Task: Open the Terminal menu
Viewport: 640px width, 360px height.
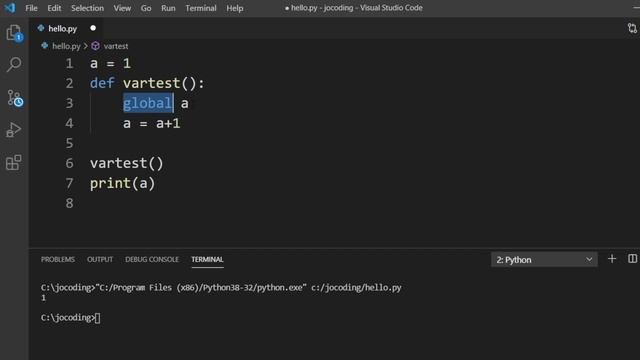Action: pyautogui.click(x=201, y=8)
